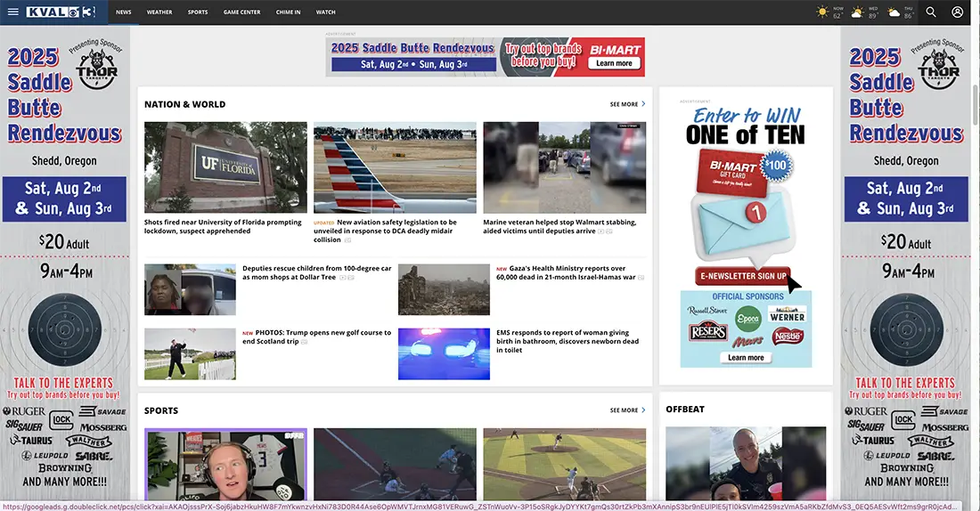Click the Wednesday forecast weather icon
This screenshot has height=511, width=980.
[x=857, y=12]
